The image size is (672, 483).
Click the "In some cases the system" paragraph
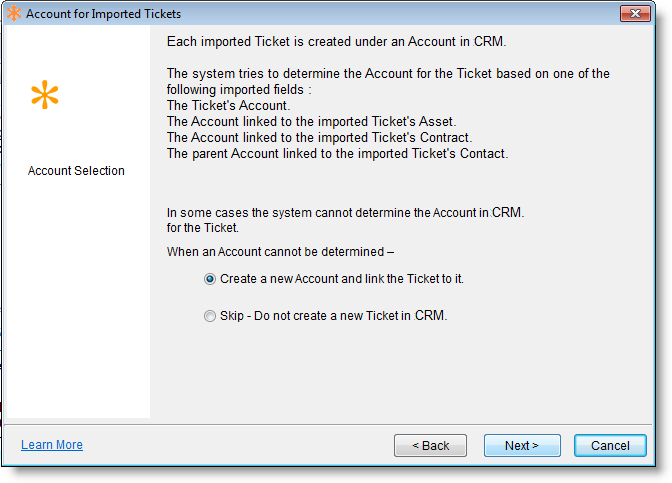345,212
